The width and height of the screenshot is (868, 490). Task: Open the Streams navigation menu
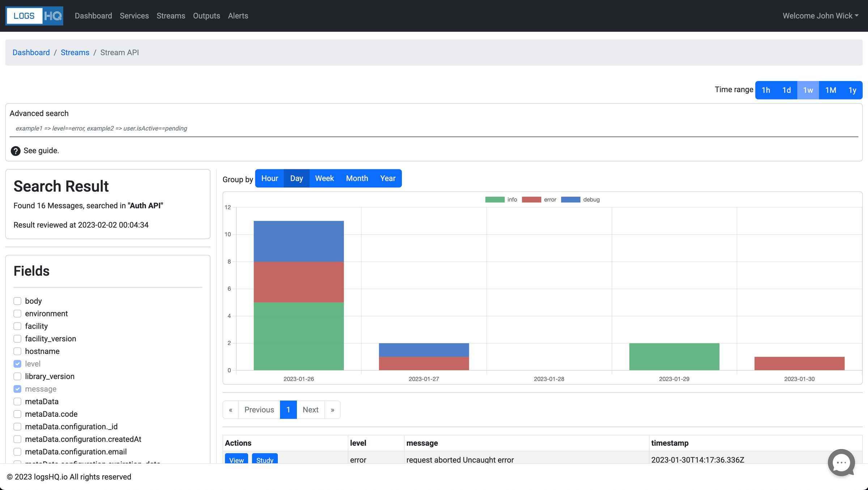pos(171,16)
